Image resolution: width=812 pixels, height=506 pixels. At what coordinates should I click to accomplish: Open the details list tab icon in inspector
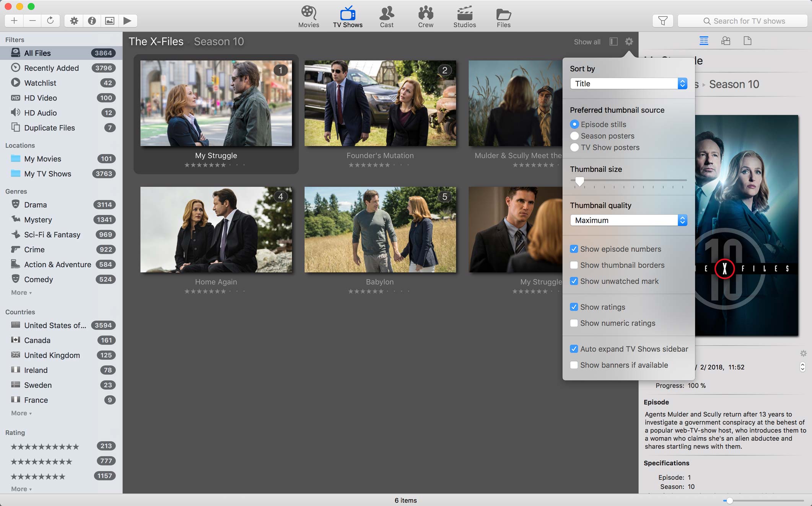pos(704,41)
